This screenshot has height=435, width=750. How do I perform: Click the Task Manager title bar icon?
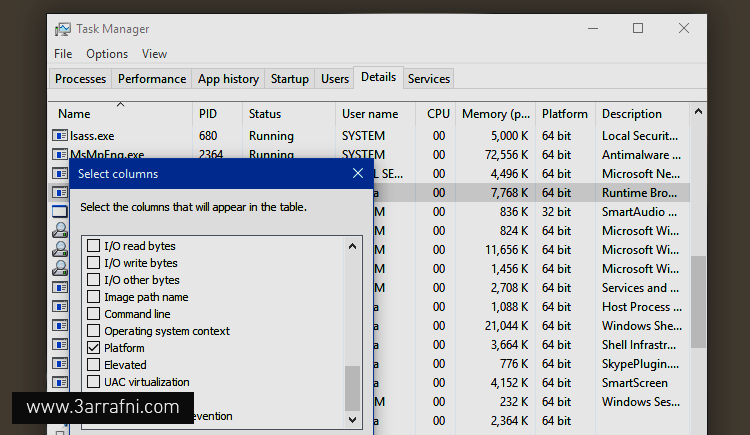pos(63,29)
